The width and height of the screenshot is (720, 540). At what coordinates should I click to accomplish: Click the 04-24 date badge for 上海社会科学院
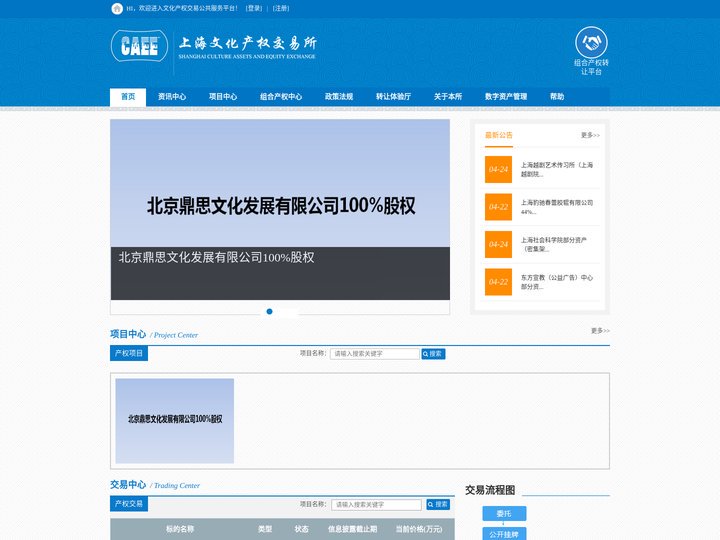coord(498,244)
